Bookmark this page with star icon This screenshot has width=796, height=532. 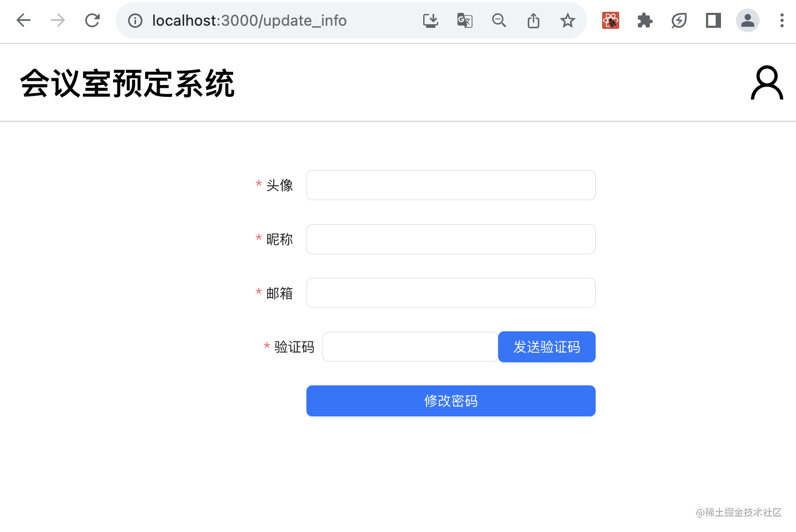tap(567, 20)
